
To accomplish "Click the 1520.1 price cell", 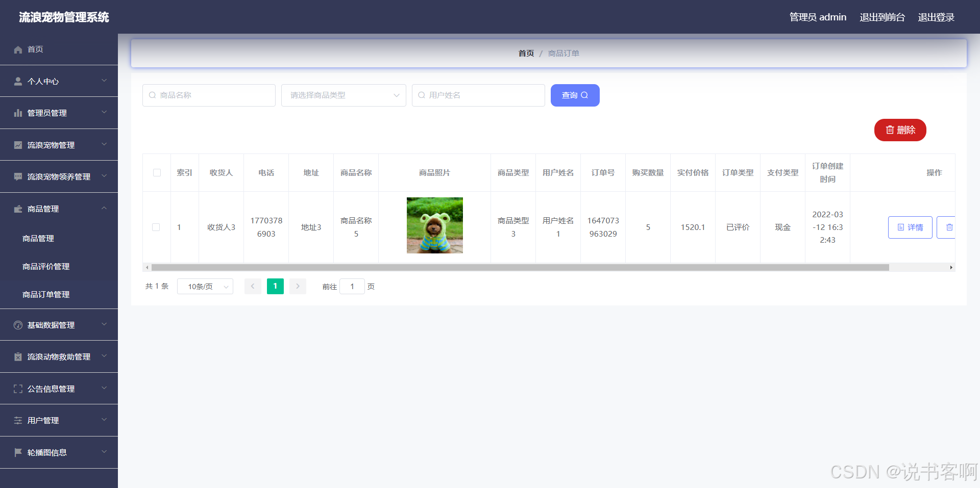I will [693, 227].
